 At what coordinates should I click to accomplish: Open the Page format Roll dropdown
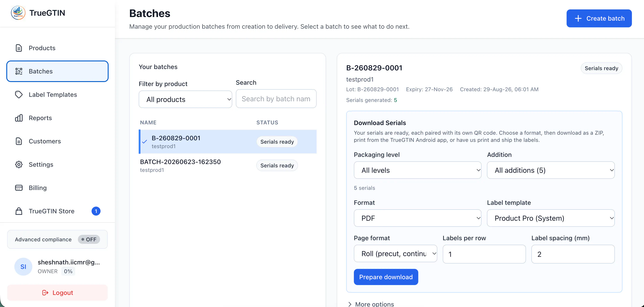396,254
